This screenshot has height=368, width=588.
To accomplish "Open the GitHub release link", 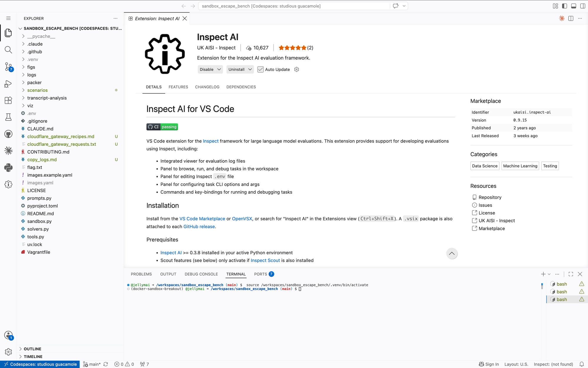I will click(199, 227).
